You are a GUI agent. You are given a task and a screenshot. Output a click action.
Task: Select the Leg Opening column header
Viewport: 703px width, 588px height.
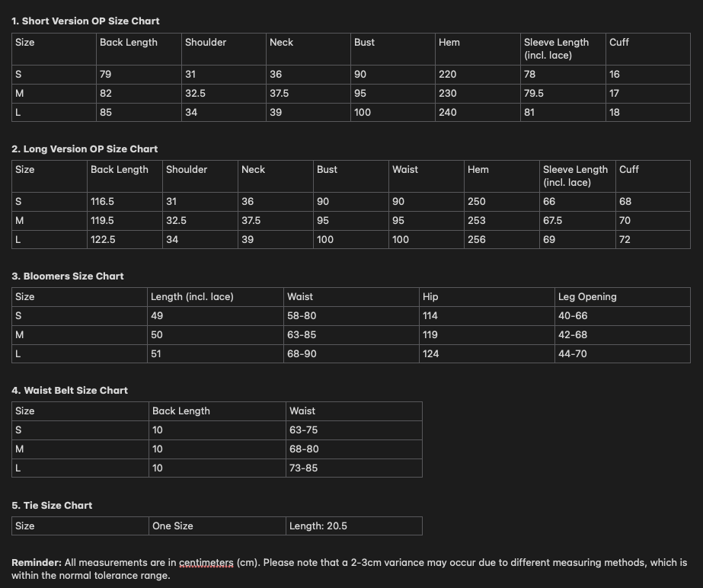click(586, 297)
